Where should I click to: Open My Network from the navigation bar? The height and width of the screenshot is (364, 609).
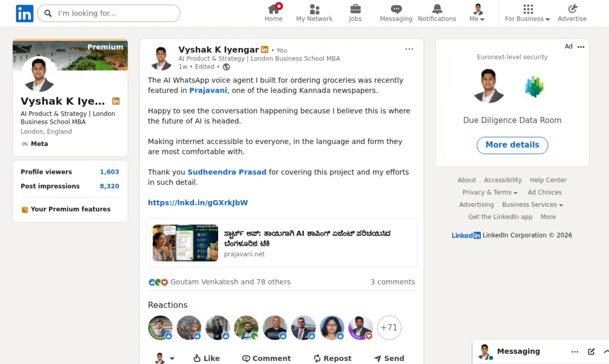[314, 13]
